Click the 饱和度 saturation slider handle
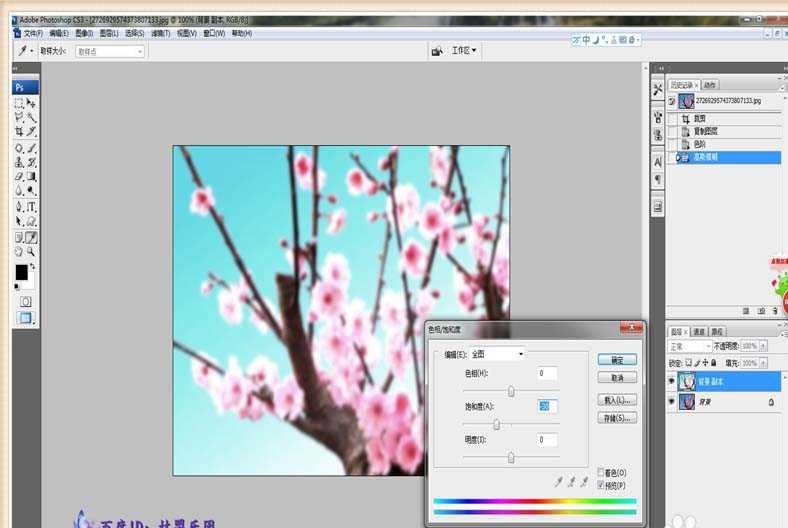The height and width of the screenshot is (528, 788). [x=496, y=425]
